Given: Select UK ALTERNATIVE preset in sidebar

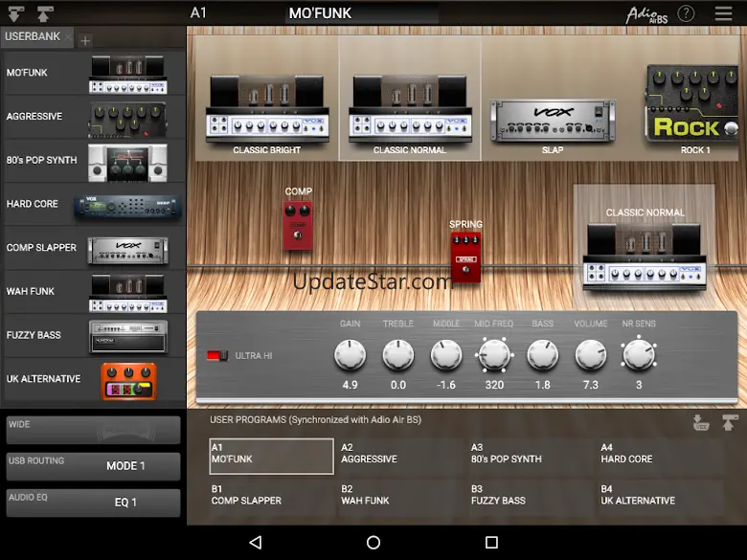Looking at the screenshot, I should coord(93,379).
